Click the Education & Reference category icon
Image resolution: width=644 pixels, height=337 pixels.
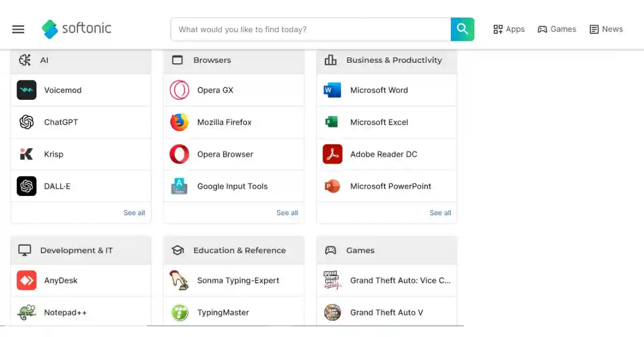click(178, 251)
